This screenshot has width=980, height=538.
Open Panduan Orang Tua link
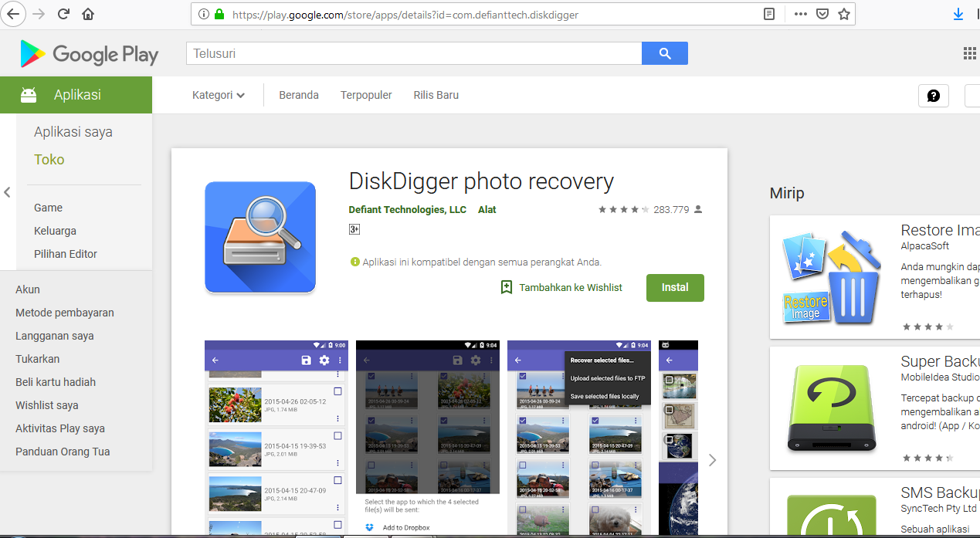tap(63, 452)
